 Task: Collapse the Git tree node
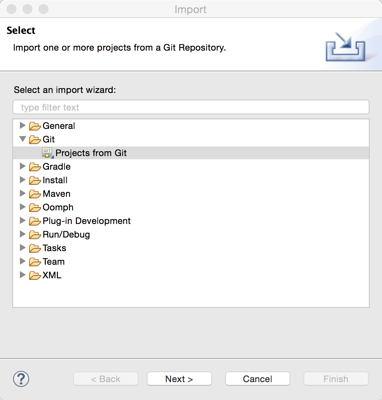click(22, 139)
